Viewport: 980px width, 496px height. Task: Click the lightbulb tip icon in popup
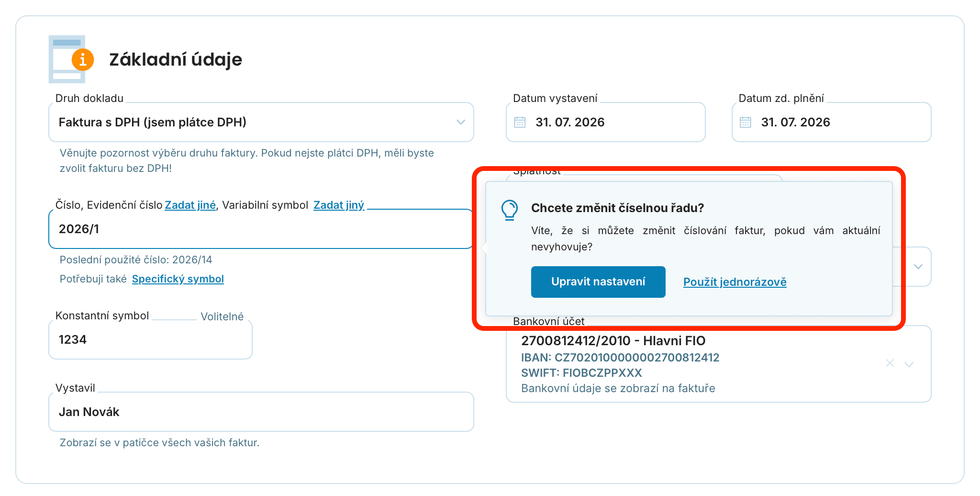point(510,210)
